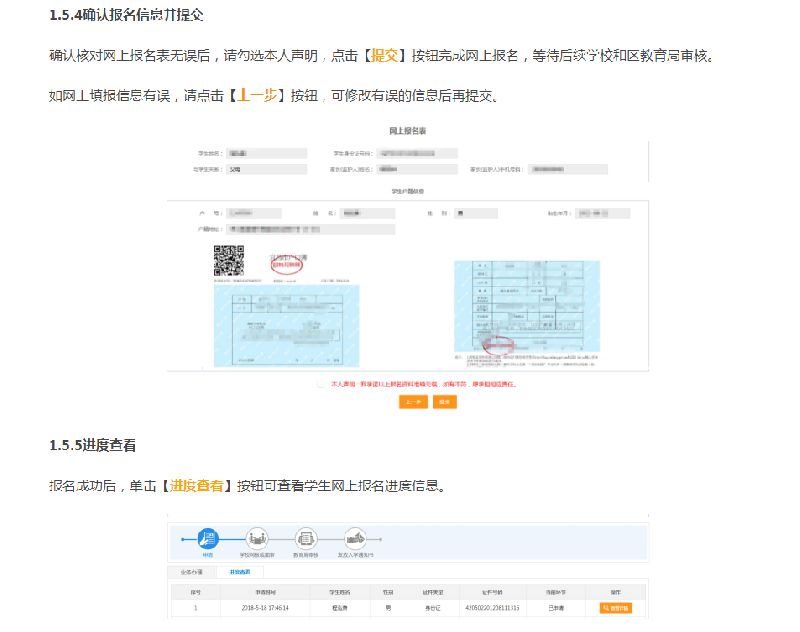Click the household address field
Viewport: 800px width, 632px height.
point(310,230)
